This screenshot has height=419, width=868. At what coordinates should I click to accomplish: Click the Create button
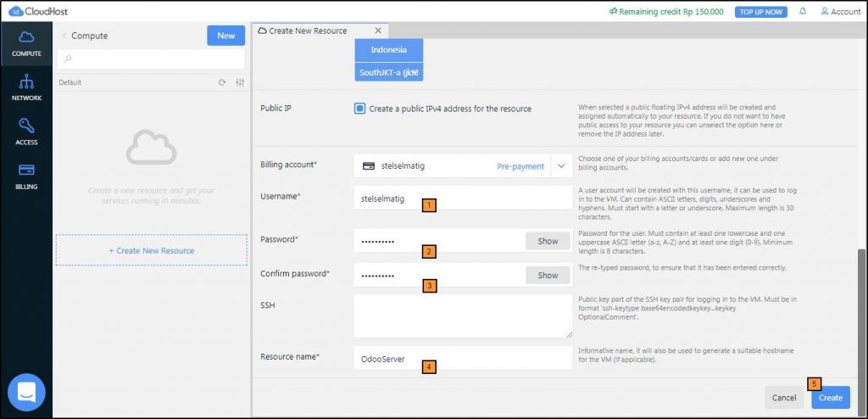pos(830,398)
